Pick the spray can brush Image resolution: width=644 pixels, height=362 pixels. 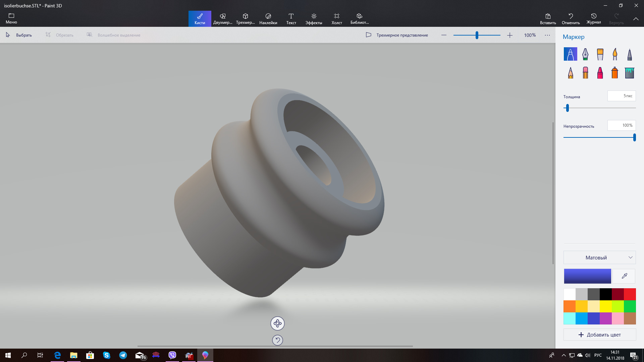click(x=614, y=73)
